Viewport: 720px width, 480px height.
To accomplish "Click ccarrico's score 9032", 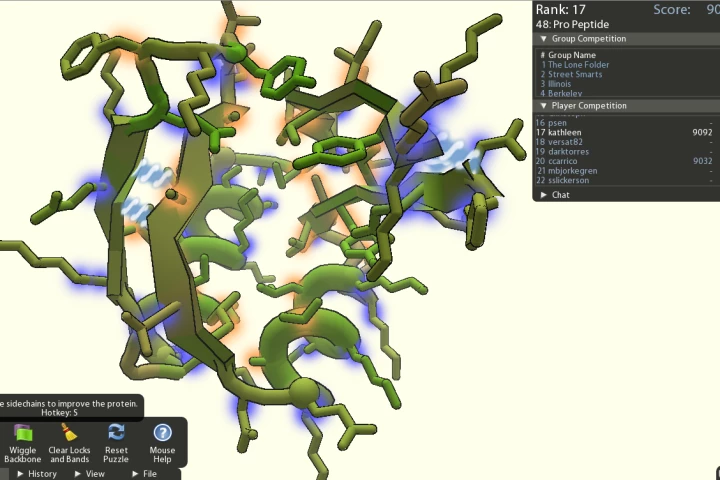I will point(703,161).
